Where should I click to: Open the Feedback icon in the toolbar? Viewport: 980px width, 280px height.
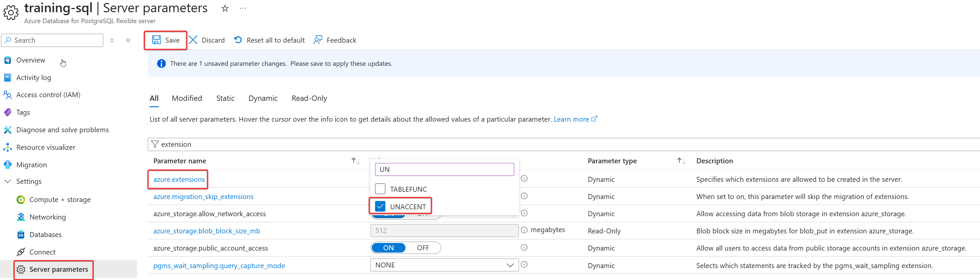point(318,40)
